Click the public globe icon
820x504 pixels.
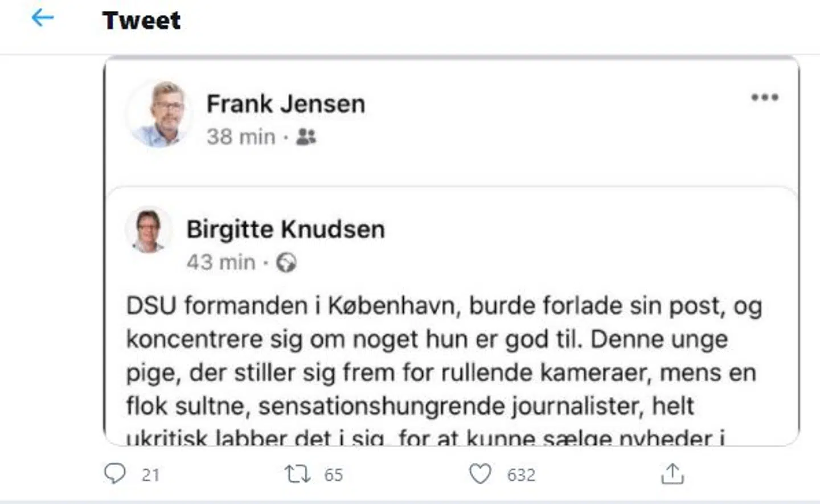point(286,263)
